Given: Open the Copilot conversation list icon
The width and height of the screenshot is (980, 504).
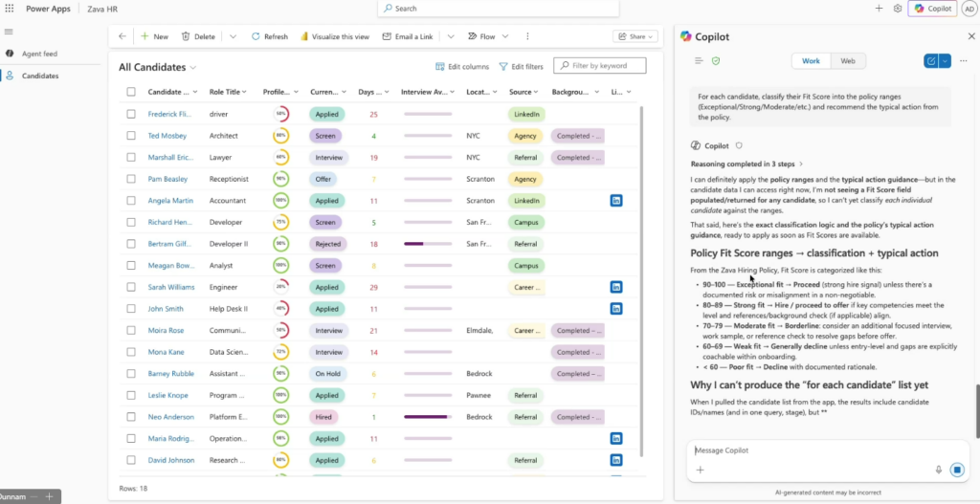Looking at the screenshot, I should [x=699, y=61].
